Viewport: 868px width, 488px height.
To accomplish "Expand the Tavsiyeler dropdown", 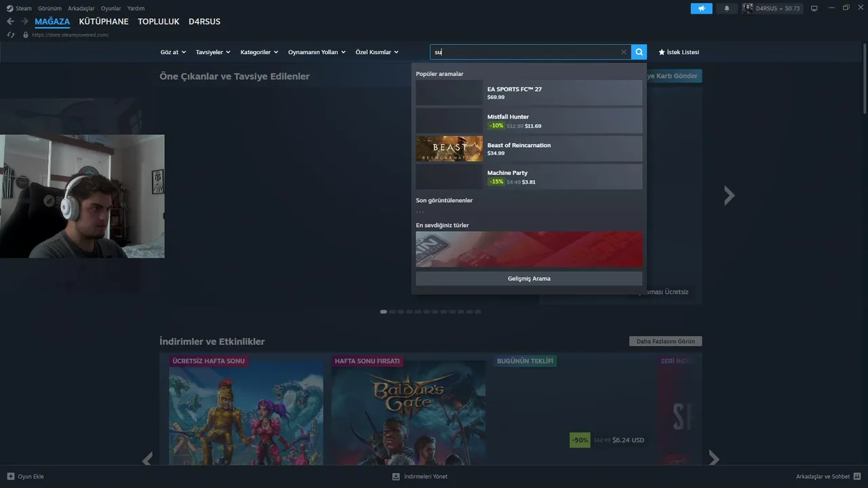I will [213, 52].
